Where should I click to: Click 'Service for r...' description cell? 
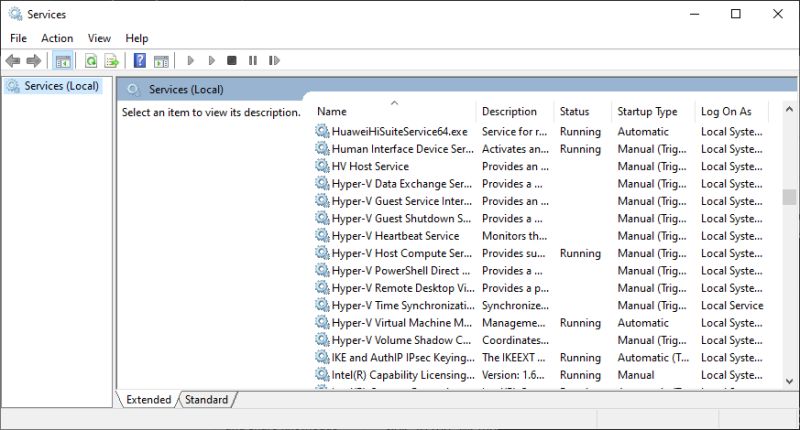514,131
